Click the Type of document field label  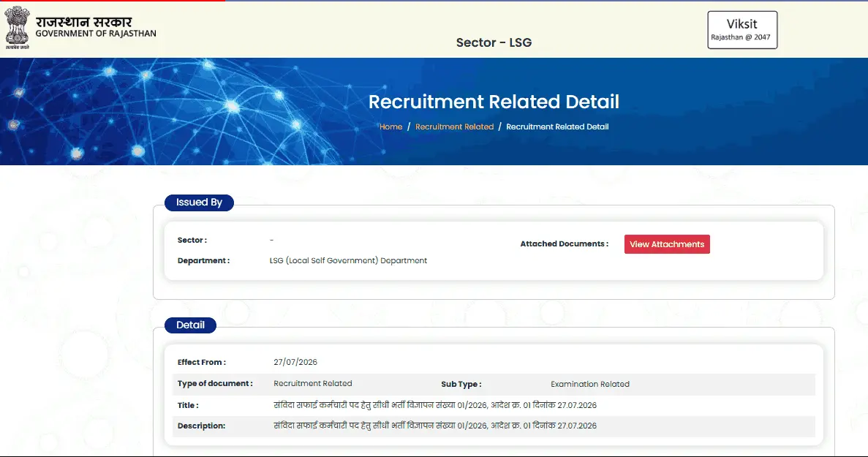click(215, 383)
